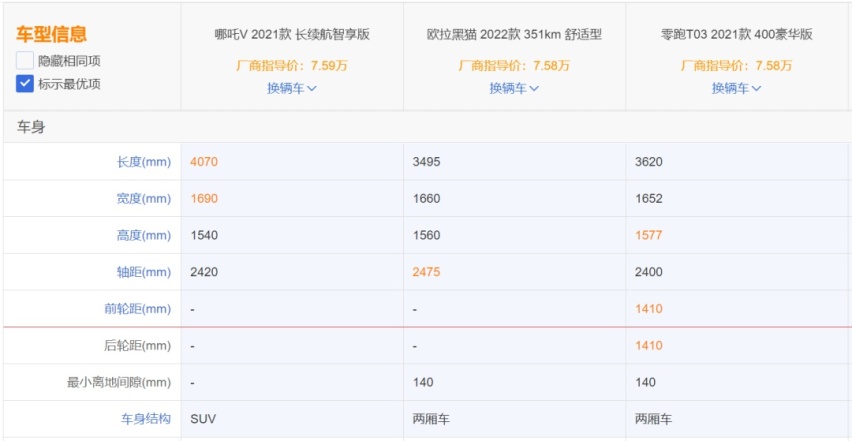The height and width of the screenshot is (441, 852).
Task: Select the length value 3495
Action: click(x=427, y=162)
